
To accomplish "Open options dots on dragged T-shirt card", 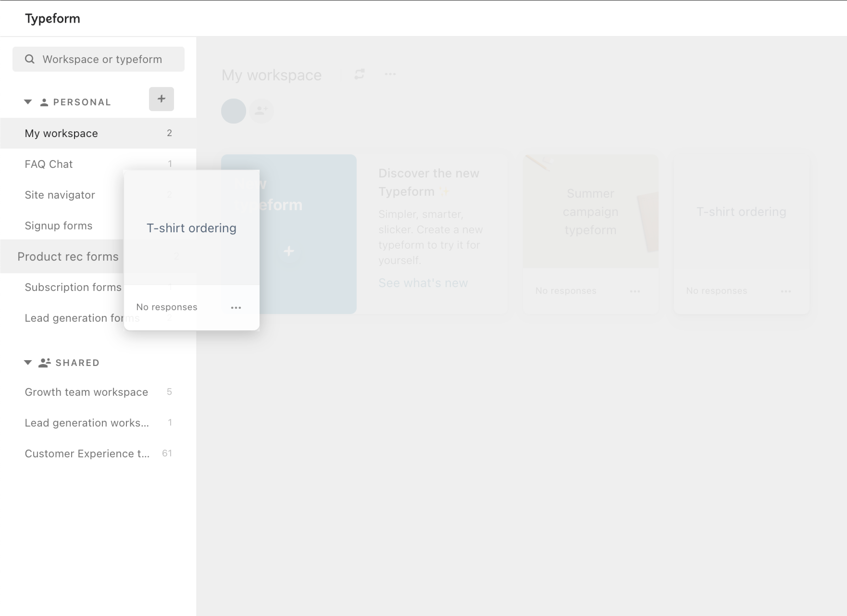I will (236, 308).
